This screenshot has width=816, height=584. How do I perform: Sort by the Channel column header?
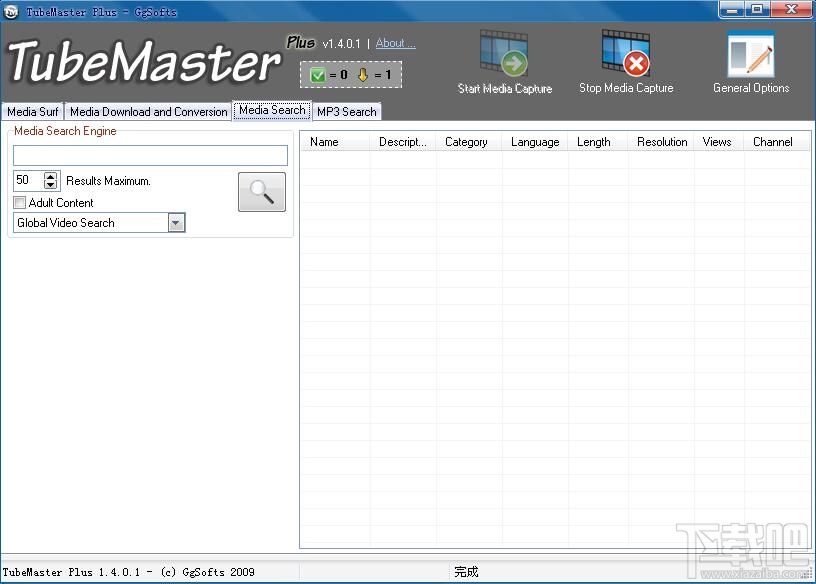[776, 142]
